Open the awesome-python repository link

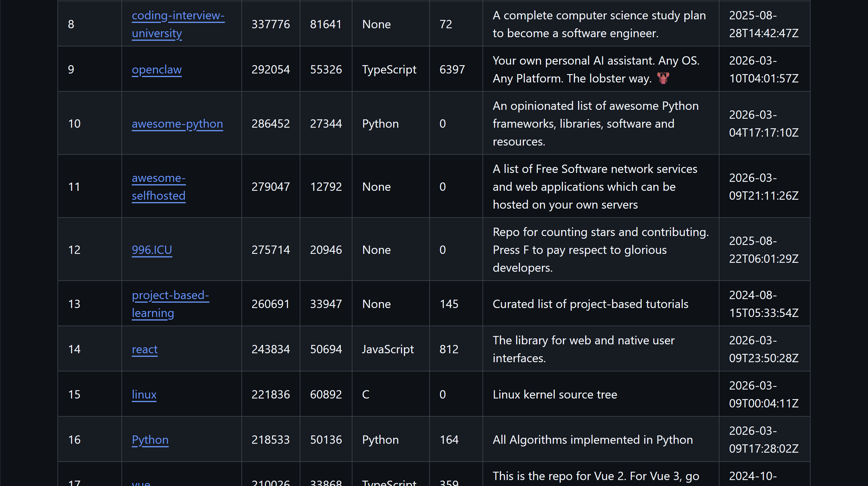click(177, 124)
